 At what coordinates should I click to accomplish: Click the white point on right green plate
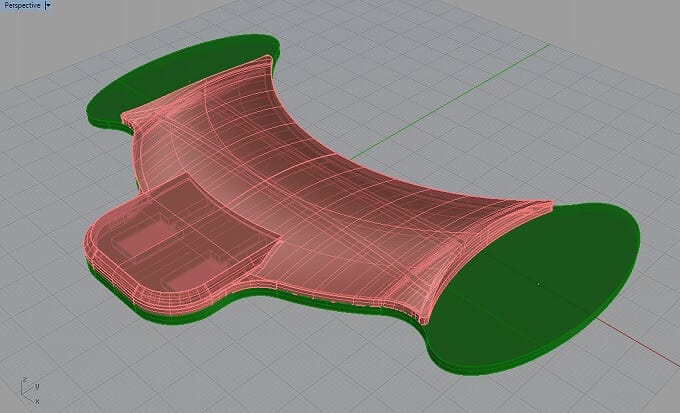[x=539, y=284]
